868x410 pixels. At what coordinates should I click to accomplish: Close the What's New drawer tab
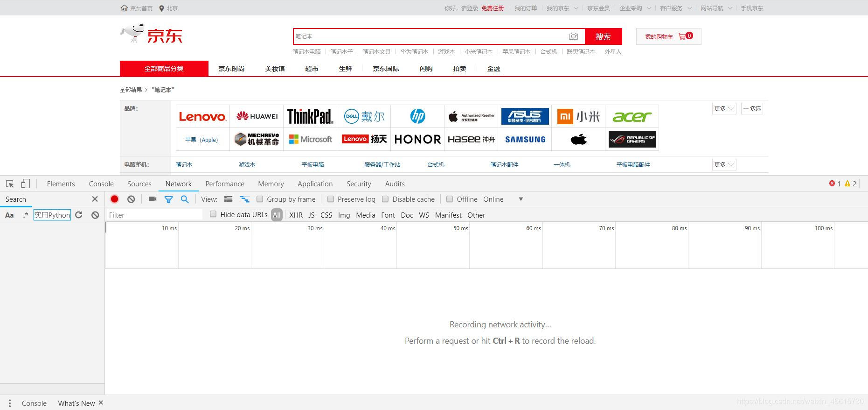click(x=101, y=403)
